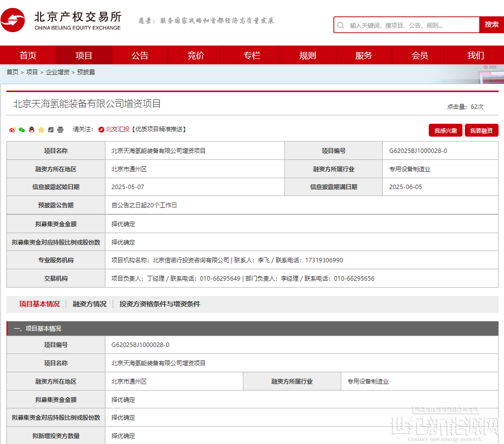
Task: Switch to the 项目基本情况 tab
Action: tap(39, 304)
